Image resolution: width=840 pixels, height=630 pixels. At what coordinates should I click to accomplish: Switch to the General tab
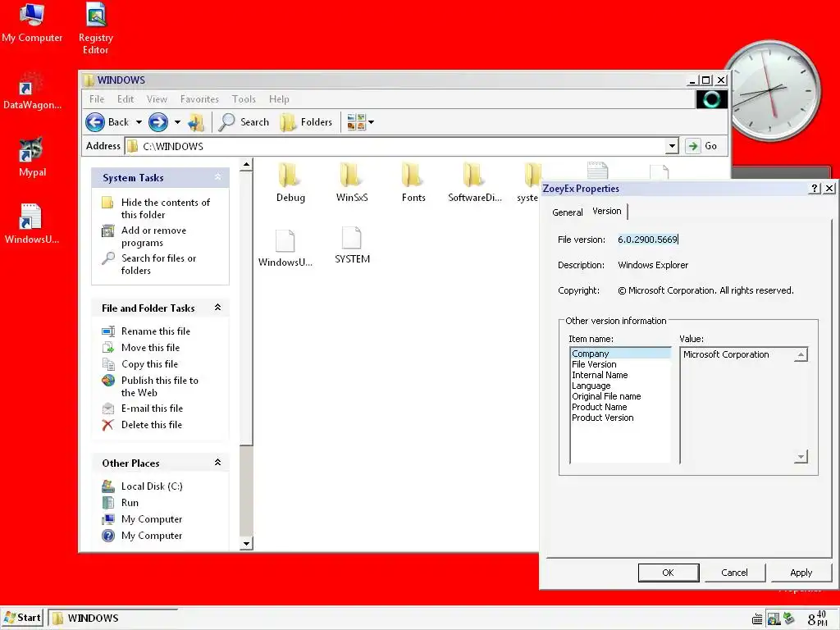[568, 212]
